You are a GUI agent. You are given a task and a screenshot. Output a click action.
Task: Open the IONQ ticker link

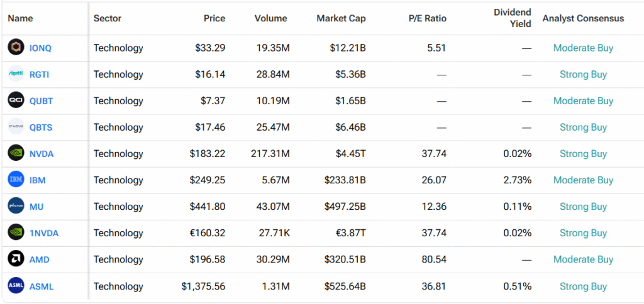41,48
